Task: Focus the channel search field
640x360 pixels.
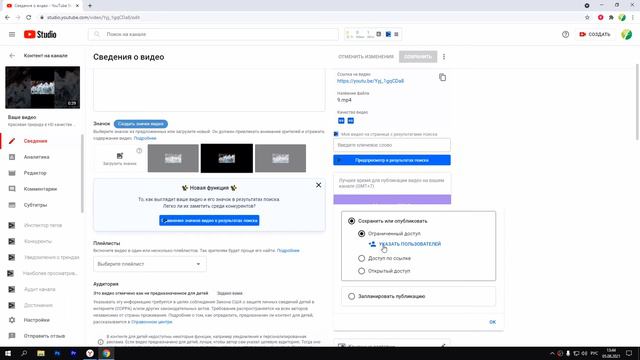Action: click(213, 34)
